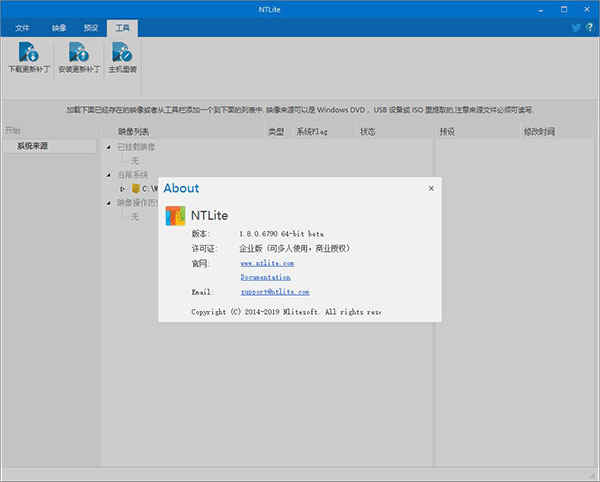Screen dimensions: 600x482
Task: Click the version 1.8.0.6790 64-bit beta text
Action: coord(282,233)
